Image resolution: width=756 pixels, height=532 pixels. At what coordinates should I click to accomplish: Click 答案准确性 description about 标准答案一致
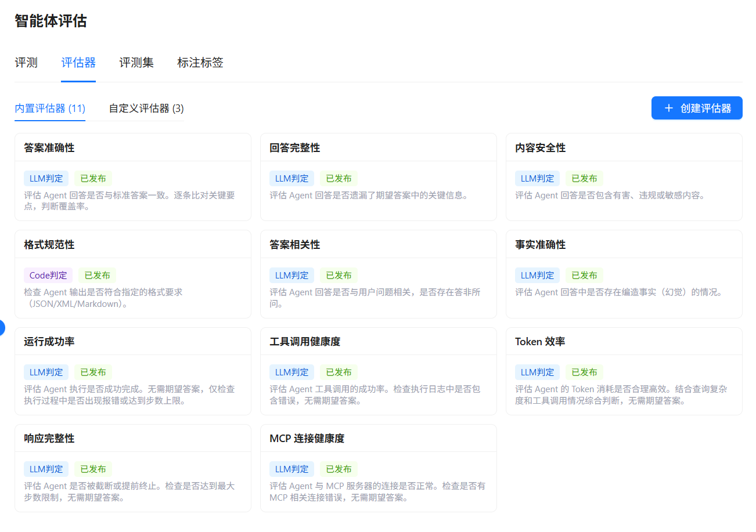tap(129, 201)
